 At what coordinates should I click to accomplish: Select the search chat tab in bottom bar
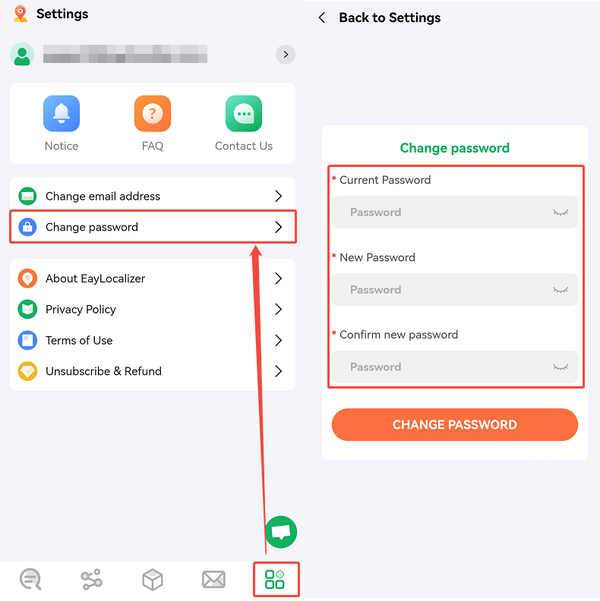click(30, 579)
